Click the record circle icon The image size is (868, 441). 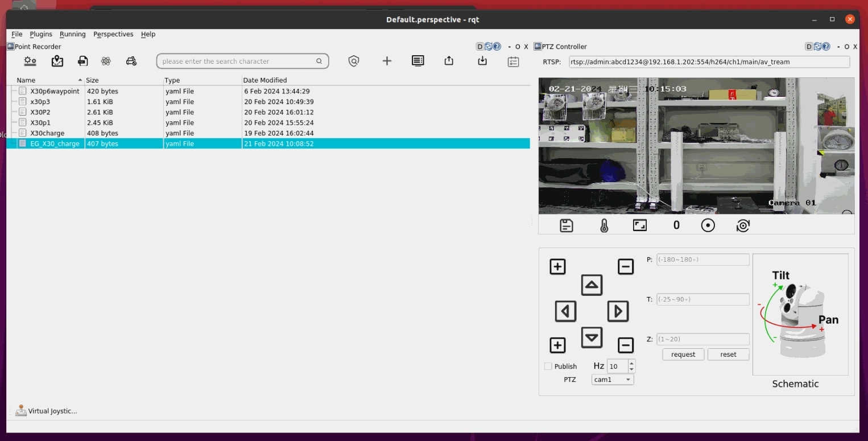point(708,225)
